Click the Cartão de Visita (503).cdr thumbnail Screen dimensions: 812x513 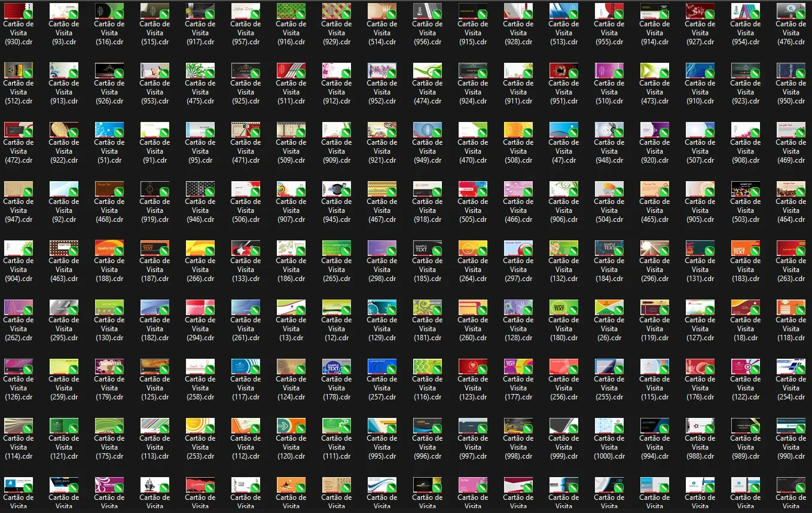[x=746, y=188]
